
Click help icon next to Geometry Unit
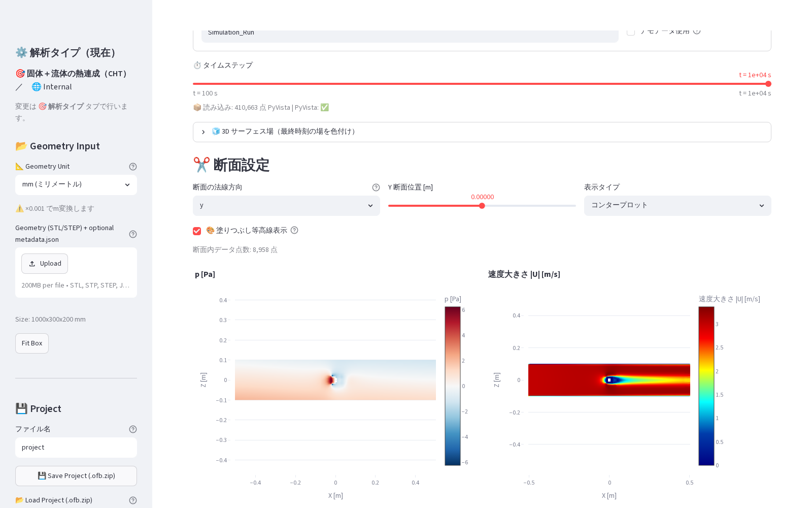133,167
